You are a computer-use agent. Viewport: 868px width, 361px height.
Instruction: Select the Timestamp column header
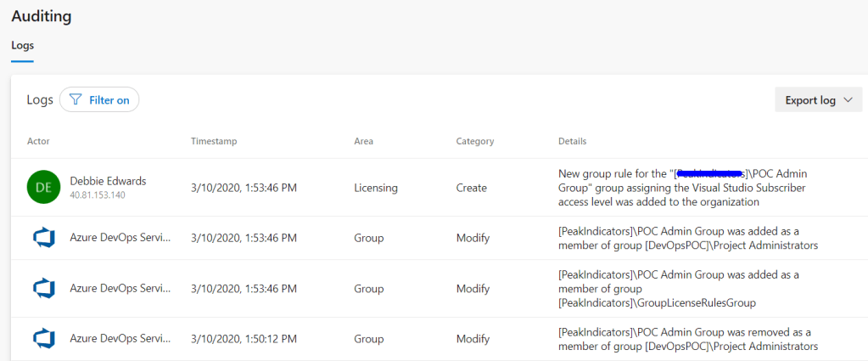point(214,141)
